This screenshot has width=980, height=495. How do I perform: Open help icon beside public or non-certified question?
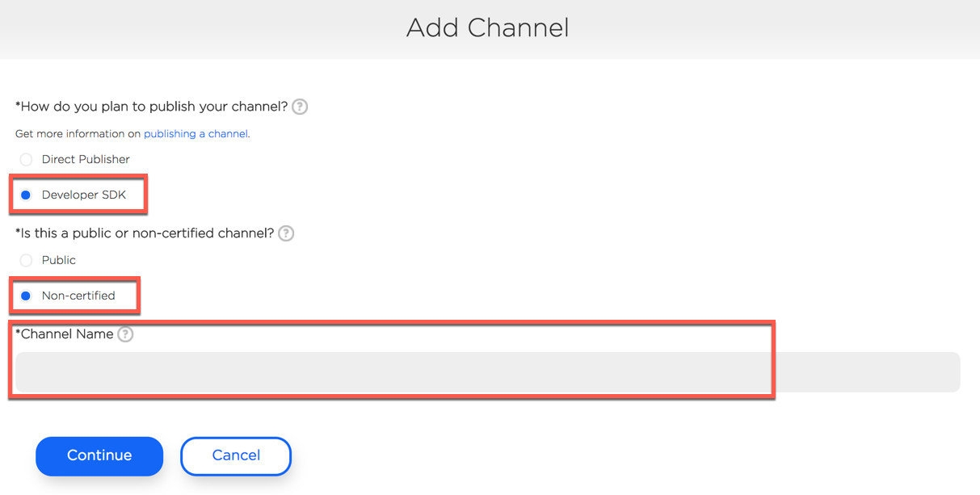[286, 233]
